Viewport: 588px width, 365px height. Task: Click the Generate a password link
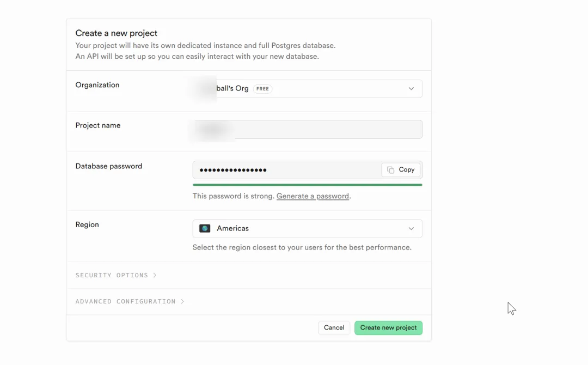(x=313, y=196)
